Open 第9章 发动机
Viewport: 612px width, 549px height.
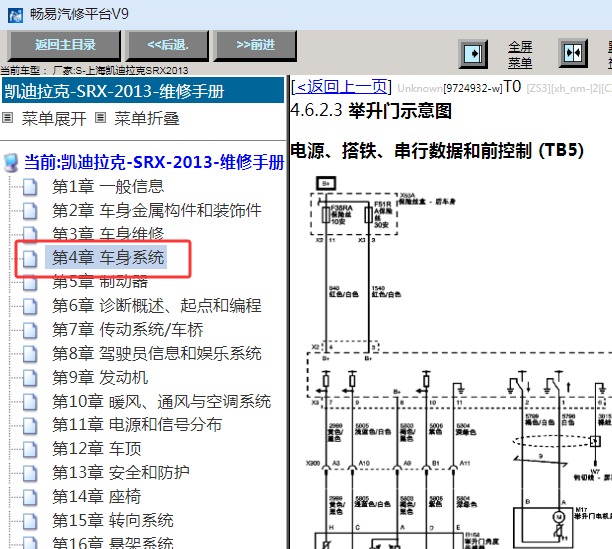100,378
